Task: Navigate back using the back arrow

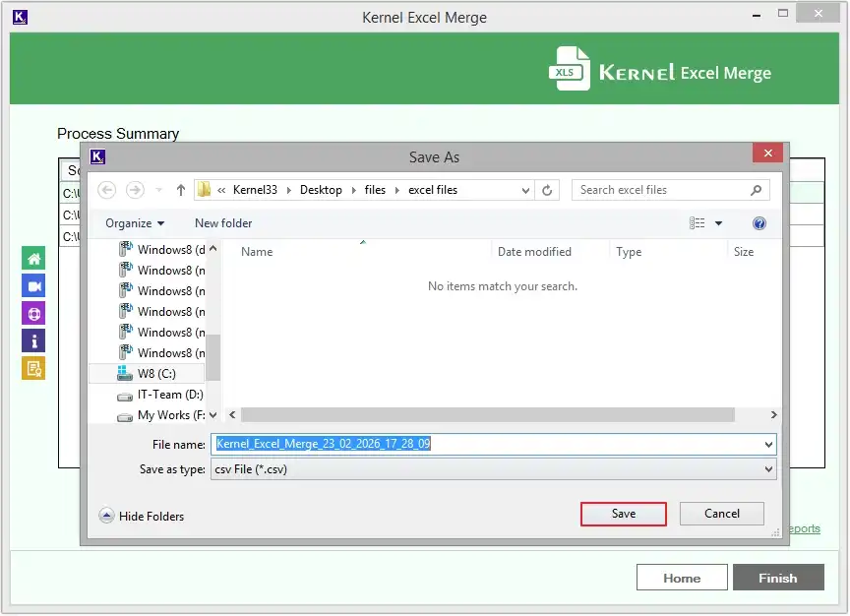Action: 106,189
